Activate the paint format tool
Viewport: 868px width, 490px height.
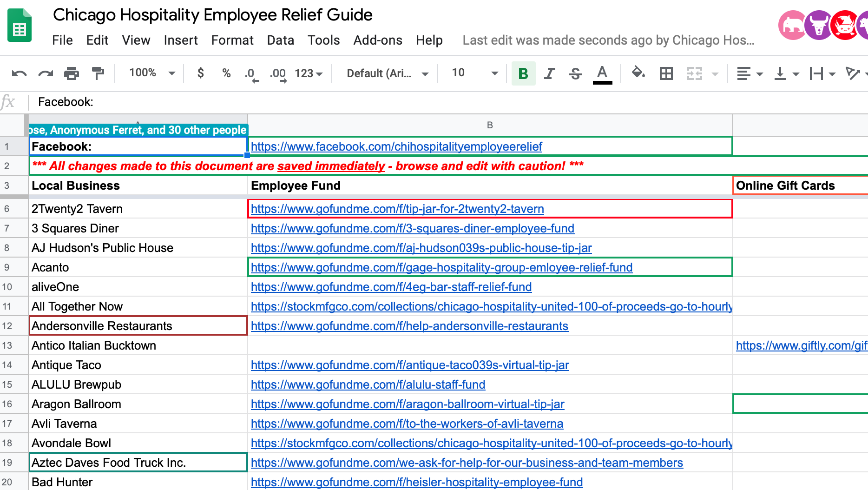[x=98, y=73]
